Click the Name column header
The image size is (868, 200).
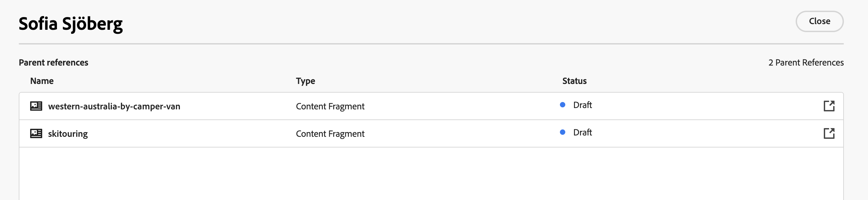click(x=42, y=81)
